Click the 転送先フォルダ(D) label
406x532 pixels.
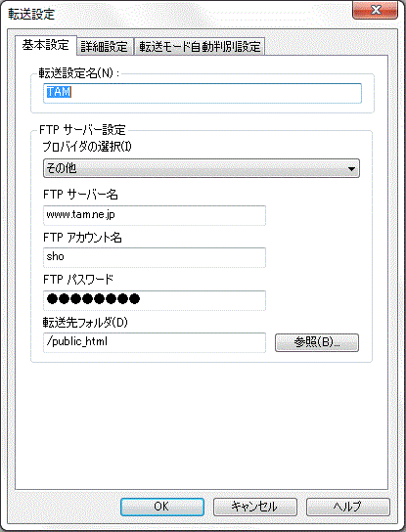(85, 323)
